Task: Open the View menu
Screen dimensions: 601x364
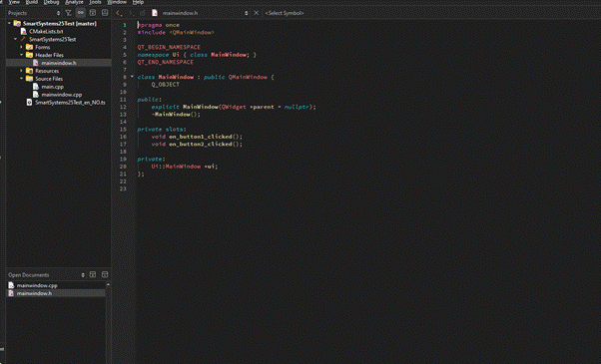Action: [x=14, y=2]
